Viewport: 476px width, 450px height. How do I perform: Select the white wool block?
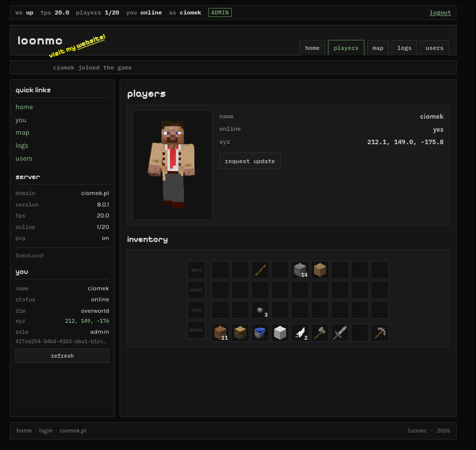tap(280, 333)
